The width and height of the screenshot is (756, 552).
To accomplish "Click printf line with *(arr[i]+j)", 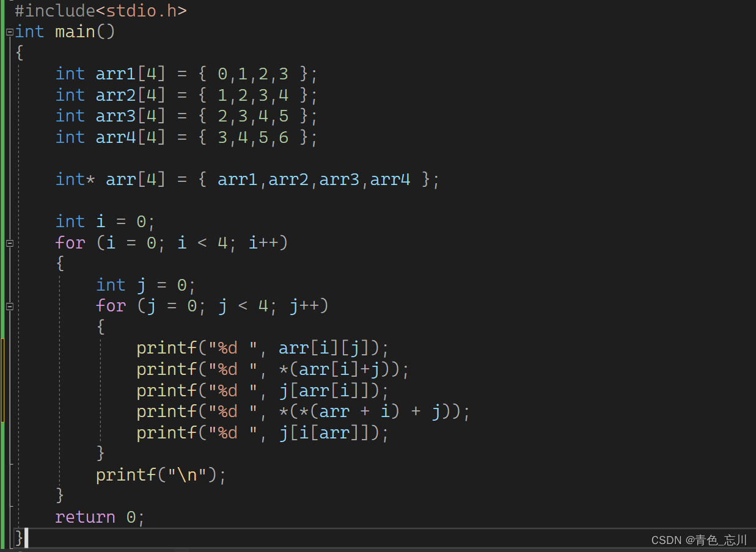I will 273,369.
